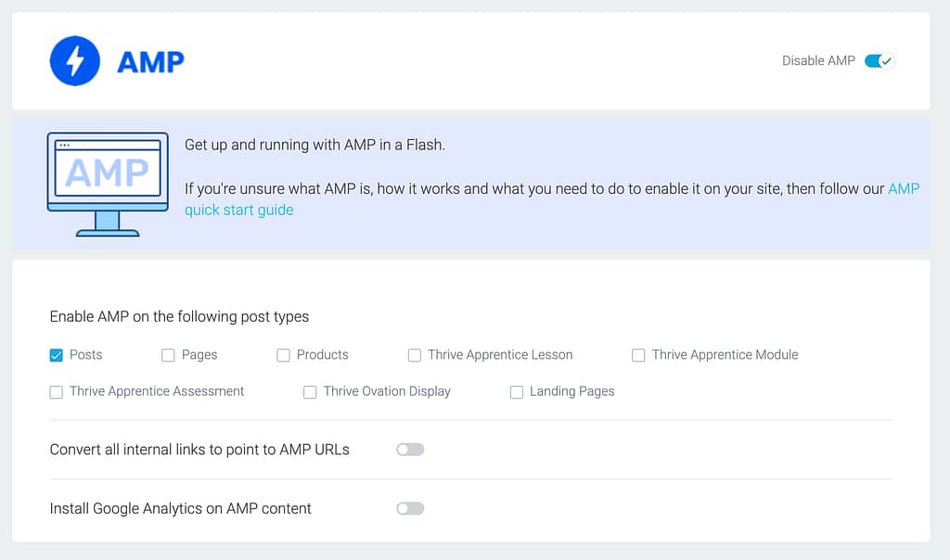Tick the Thrive Ovation Display checkbox
Image resolution: width=950 pixels, height=560 pixels.
click(310, 392)
